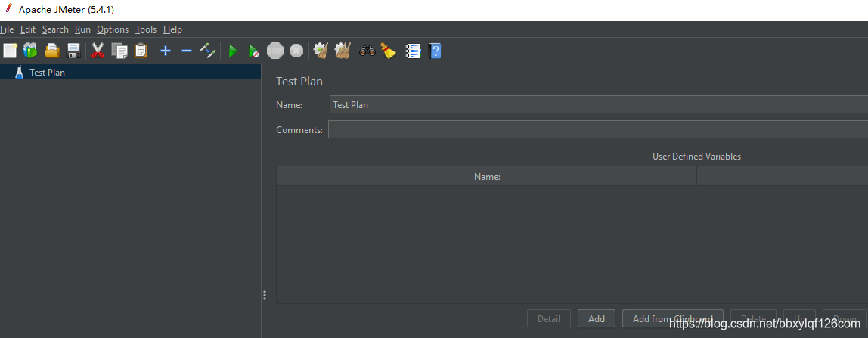Click the Cut scissors icon
The width and height of the screenshot is (868, 338).
point(98,51)
